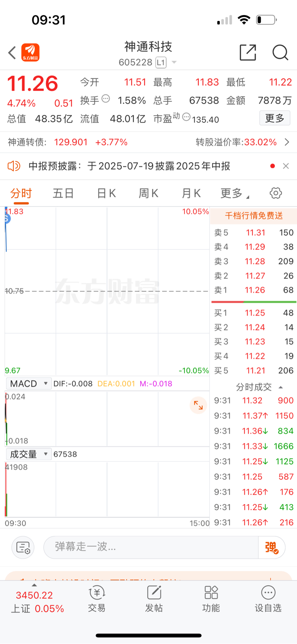Select 卖5 ask row at 11.31

click(x=254, y=233)
